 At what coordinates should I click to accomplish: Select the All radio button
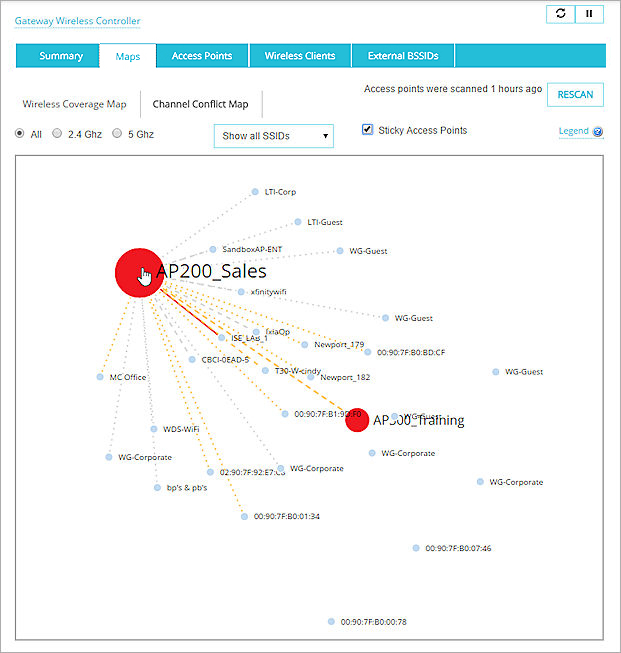coord(20,133)
